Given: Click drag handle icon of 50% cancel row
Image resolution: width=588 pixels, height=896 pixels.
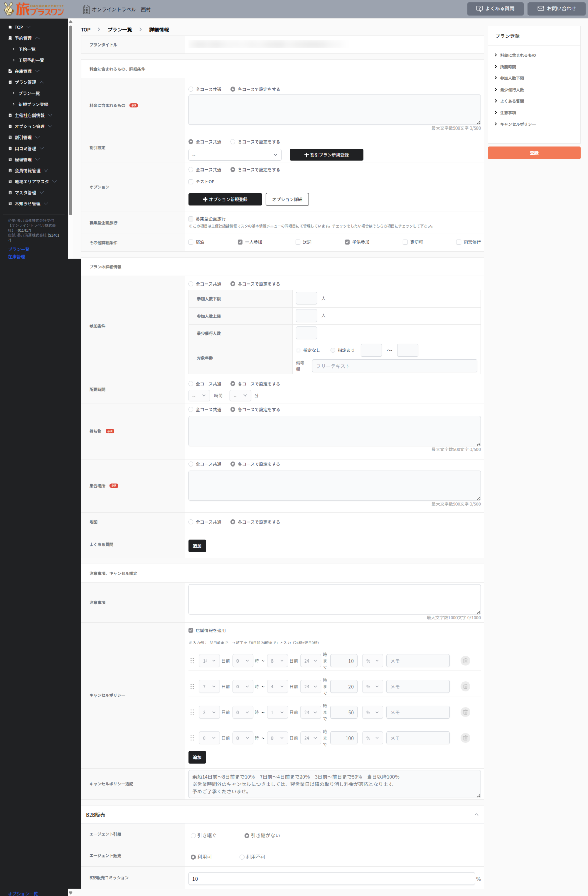Looking at the screenshot, I should (192, 712).
